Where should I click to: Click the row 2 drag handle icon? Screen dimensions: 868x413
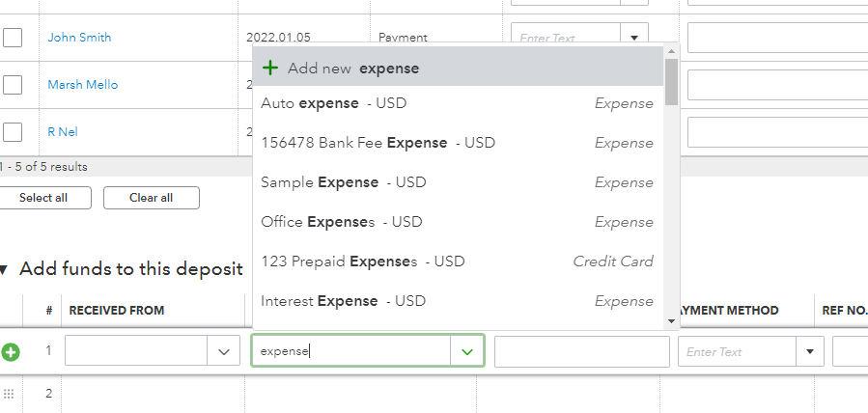pos(9,394)
